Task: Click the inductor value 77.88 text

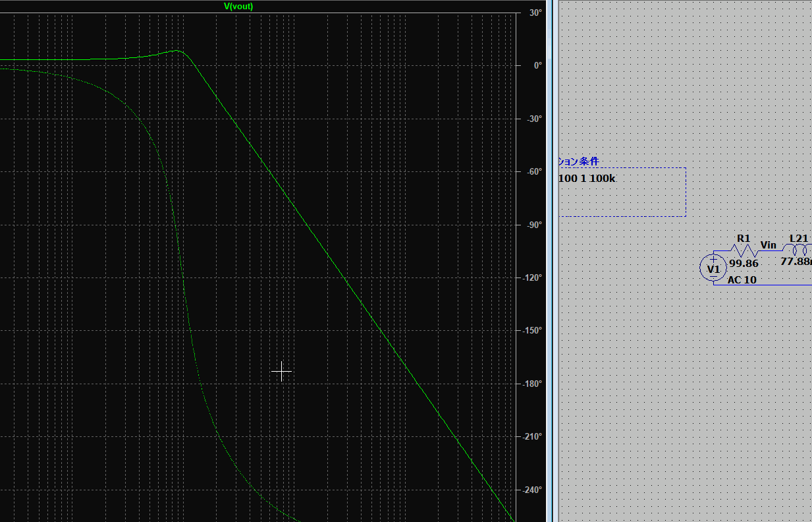Action: point(796,261)
